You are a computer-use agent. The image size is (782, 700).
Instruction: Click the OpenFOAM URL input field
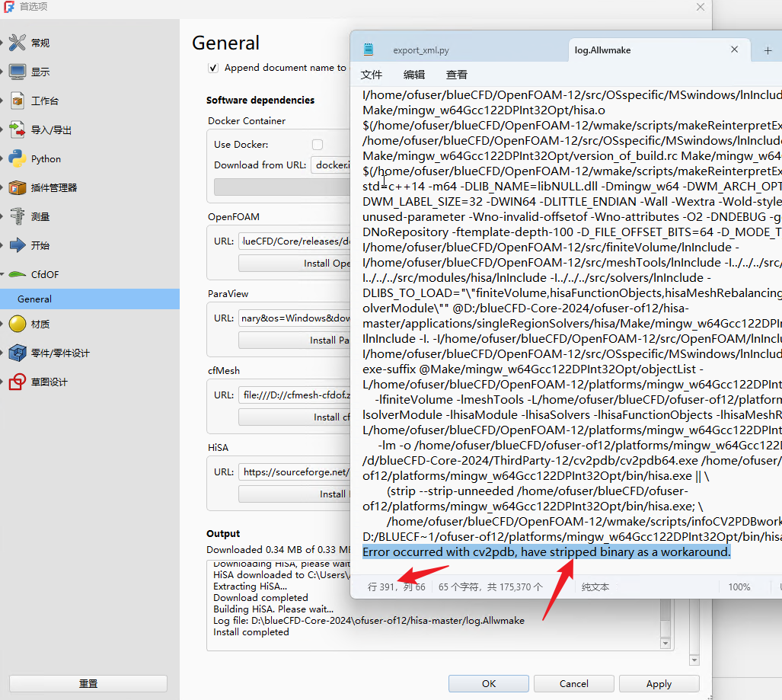(295, 241)
